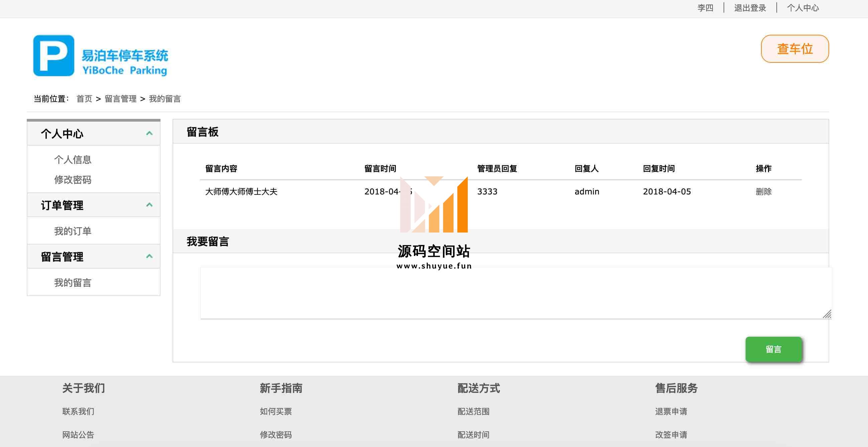Open 个人信息 in sidebar
The height and width of the screenshot is (447, 868).
coord(73,160)
